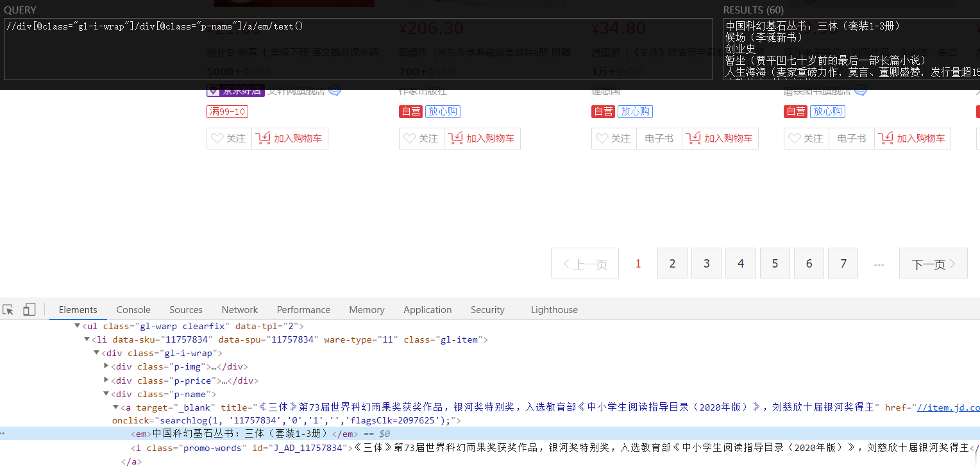980x469 pixels.
Task: Toggle the DevTools device toolbar icon
Action: (29, 310)
